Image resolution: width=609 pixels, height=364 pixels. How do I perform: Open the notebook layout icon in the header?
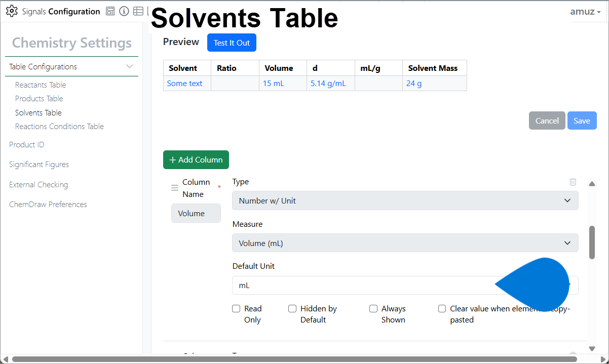coord(110,11)
